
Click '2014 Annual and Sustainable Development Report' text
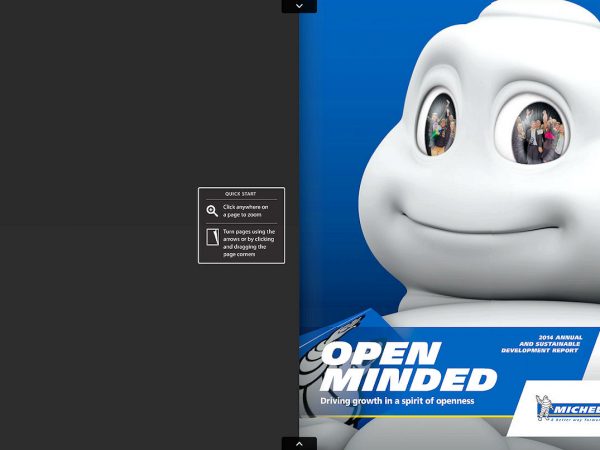[542, 344]
